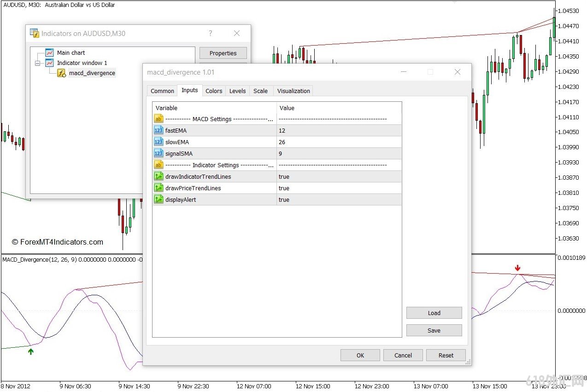
Task: Click the Main chart tree icon
Action: pos(49,53)
